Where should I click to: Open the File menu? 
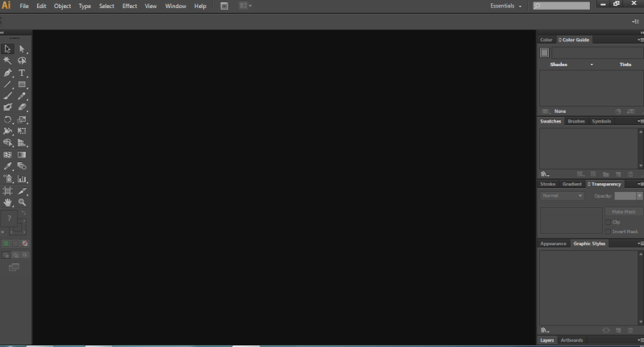24,6
